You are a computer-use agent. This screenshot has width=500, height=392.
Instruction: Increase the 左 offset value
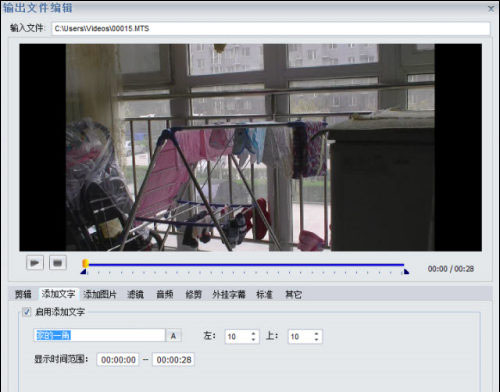(x=254, y=333)
